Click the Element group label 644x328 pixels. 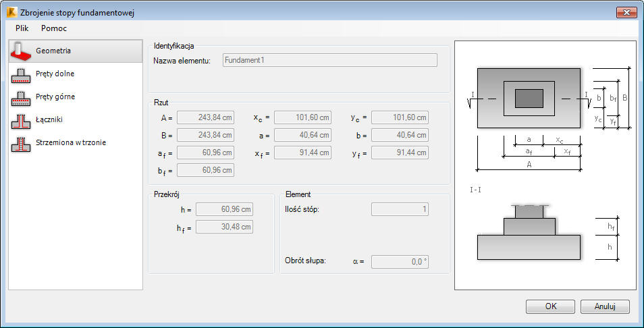[x=298, y=194]
